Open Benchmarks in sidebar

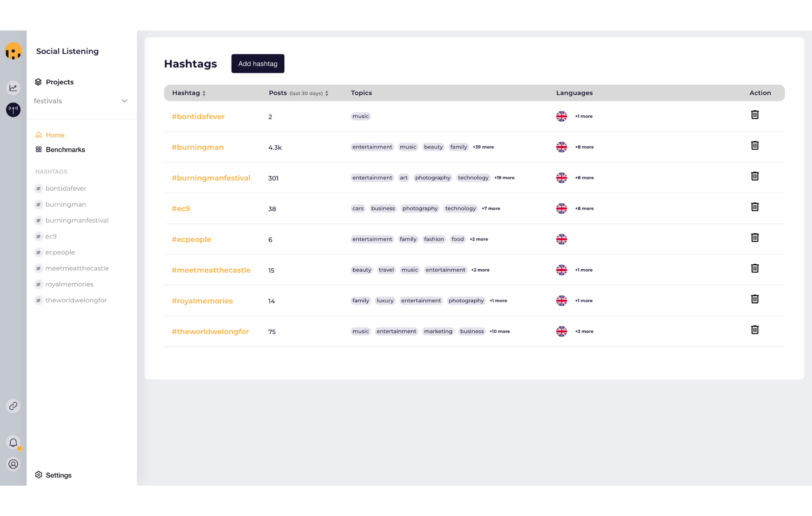[60, 150]
